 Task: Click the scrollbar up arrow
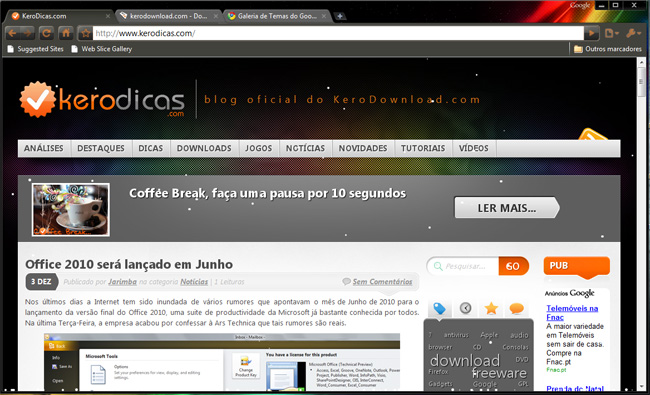coord(641,63)
